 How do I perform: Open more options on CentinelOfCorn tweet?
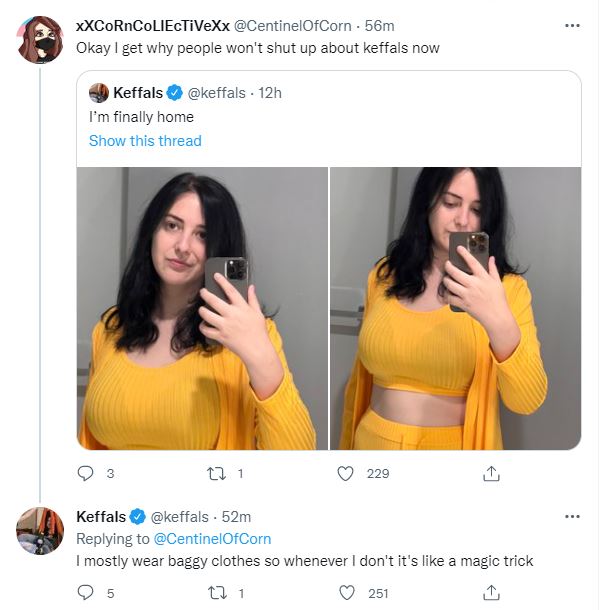click(x=572, y=26)
